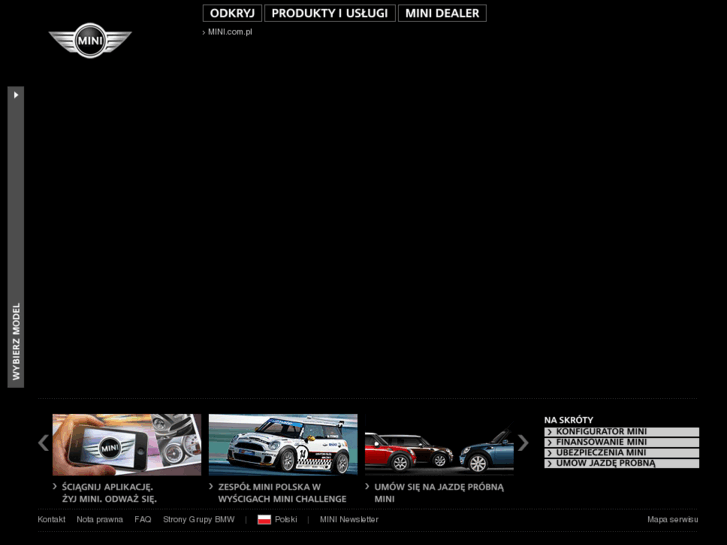Click the Kontakt footer link

(x=51, y=519)
